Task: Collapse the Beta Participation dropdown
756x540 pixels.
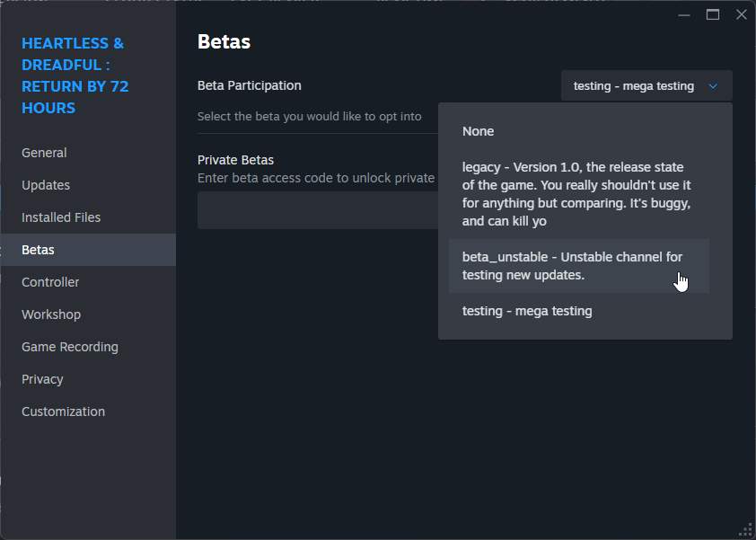Action: pyautogui.click(x=646, y=86)
